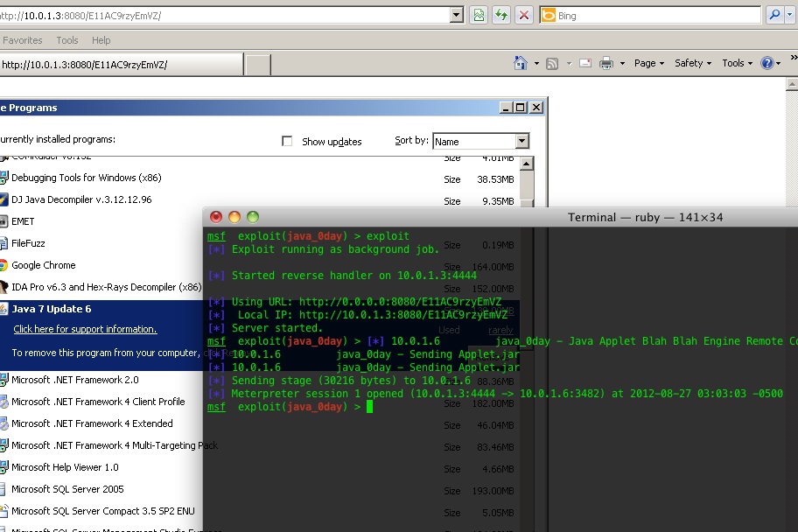Open Internet Explorer Help
The image size is (798, 532).
[x=766, y=62]
